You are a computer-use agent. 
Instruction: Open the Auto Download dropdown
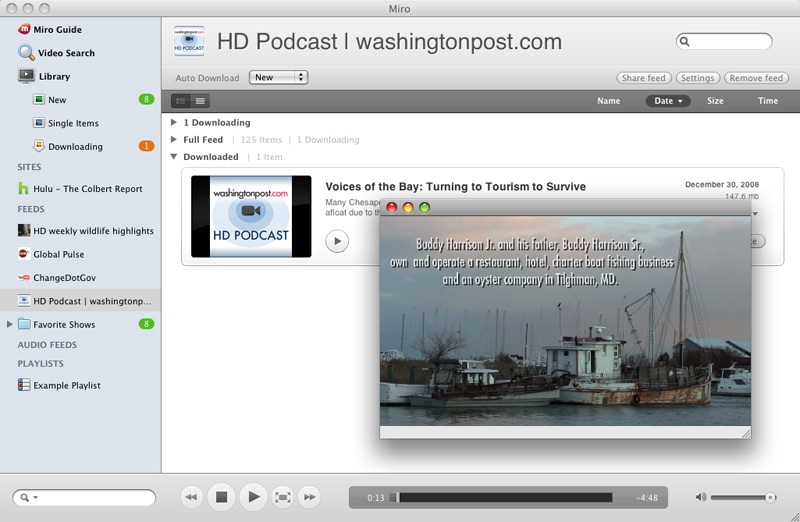278,78
